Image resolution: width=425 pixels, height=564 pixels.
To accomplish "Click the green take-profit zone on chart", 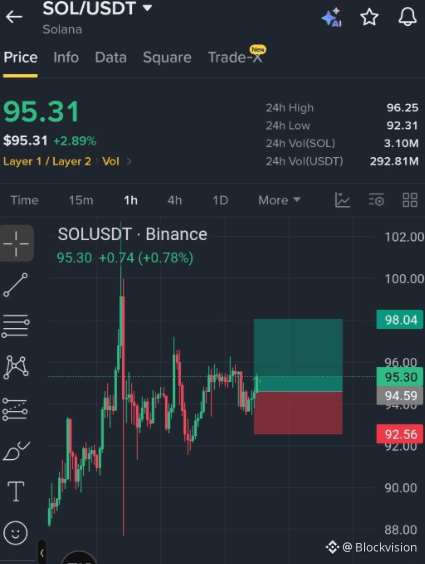I will (298, 355).
